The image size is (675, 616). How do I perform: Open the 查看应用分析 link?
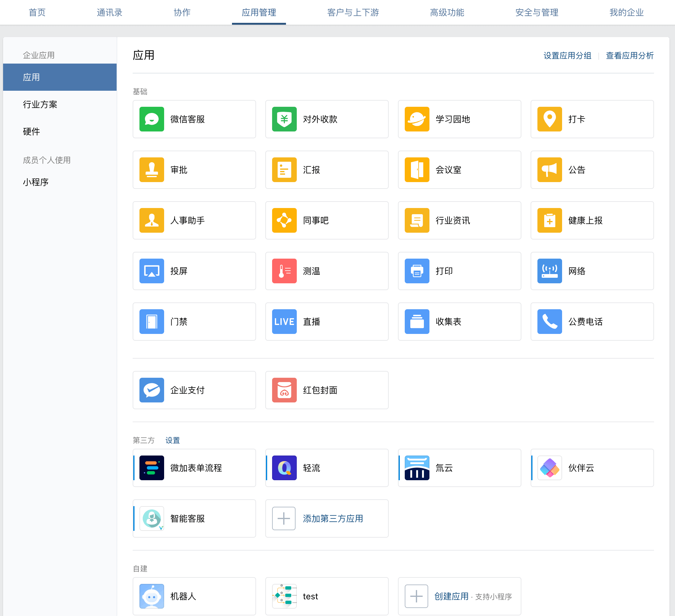pos(629,56)
